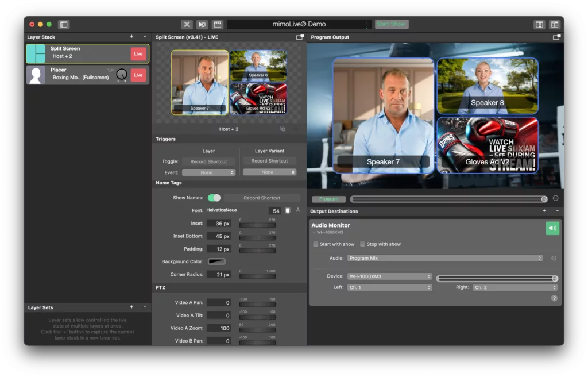Select the Split Screen layer icon
588x377 pixels.
point(36,53)
